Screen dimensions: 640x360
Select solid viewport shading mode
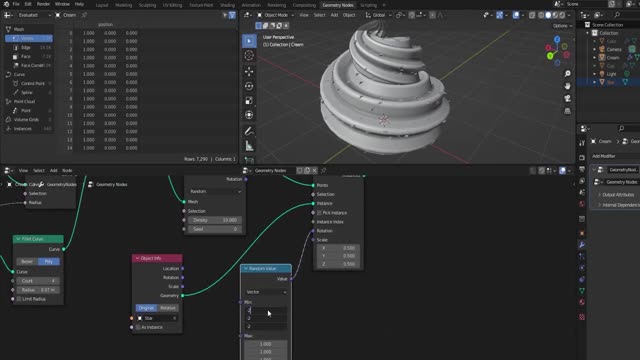(548, 15)
